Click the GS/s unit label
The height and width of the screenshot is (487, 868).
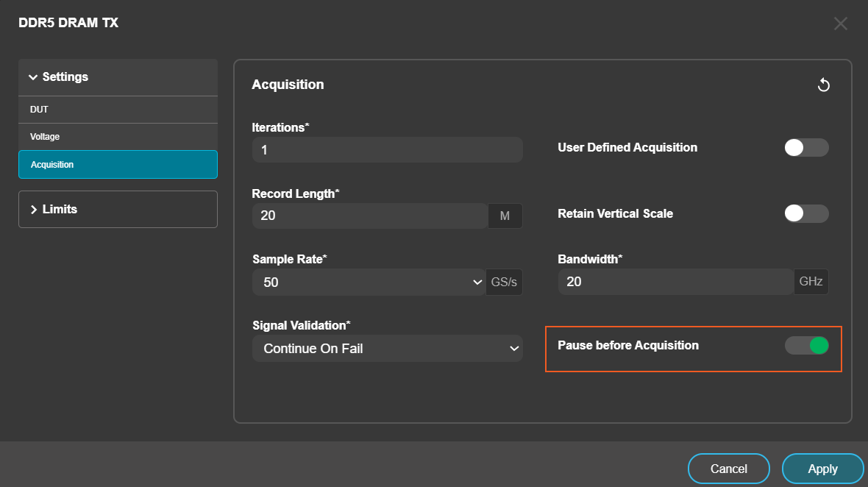click(x=505, y=282)
